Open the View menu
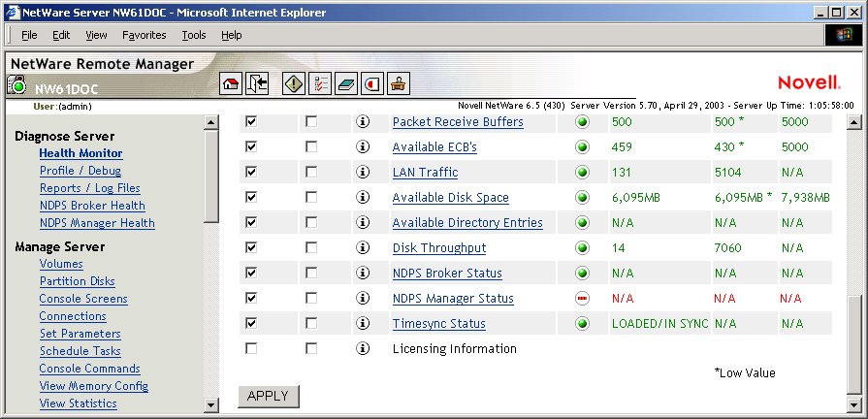 [x=96, y=36]
